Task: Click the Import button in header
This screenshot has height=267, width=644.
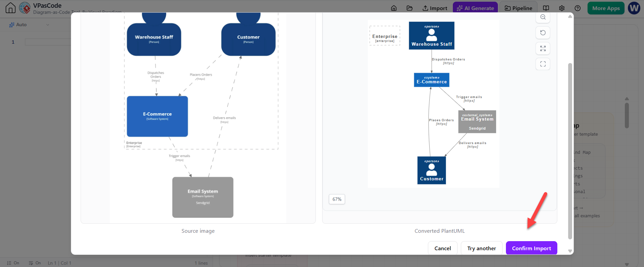Action: (435, 8)
